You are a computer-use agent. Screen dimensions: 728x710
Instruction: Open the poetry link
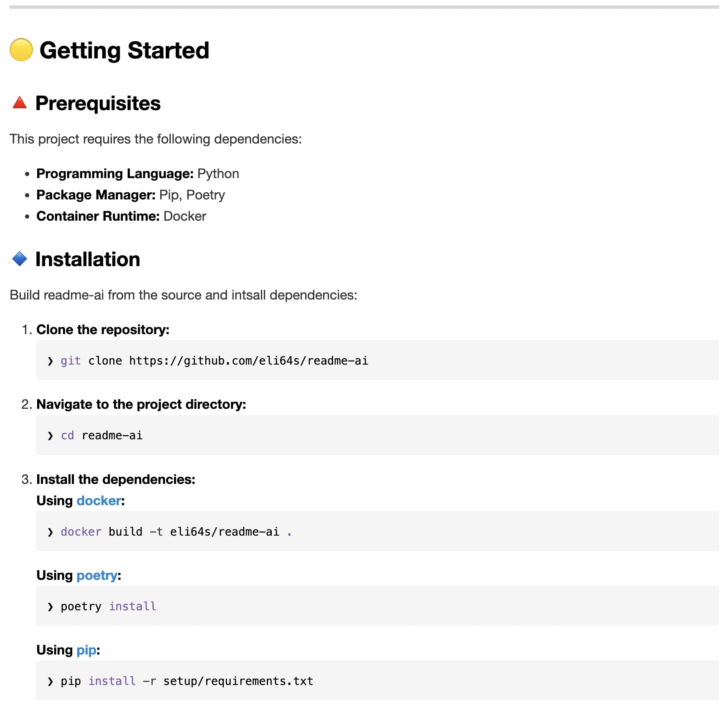pyautogui.click(x=97, y=575)
